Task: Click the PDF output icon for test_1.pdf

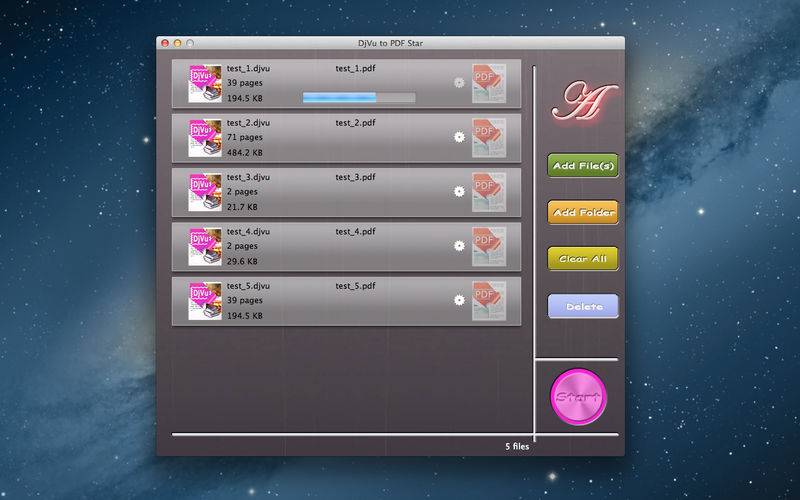Action: pyautogui.click(x=489, y=83)
